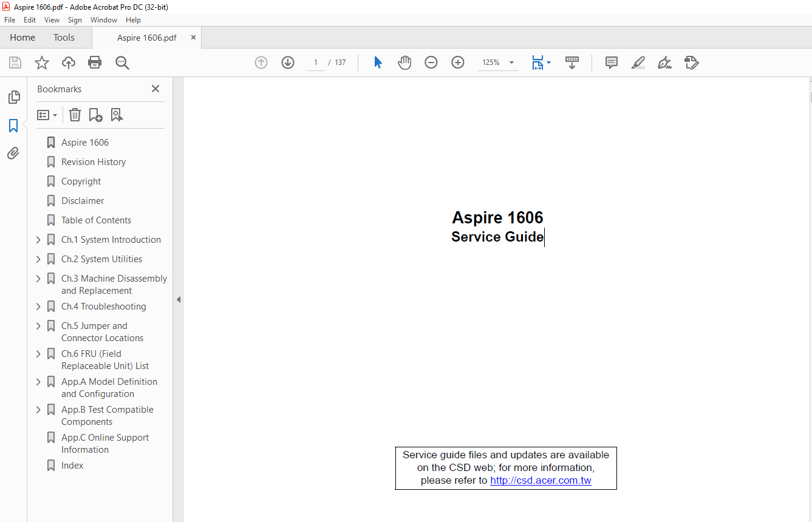812x522 pixels.
Task: Zoom in with plus icon
Action: [x=458, y=63]
